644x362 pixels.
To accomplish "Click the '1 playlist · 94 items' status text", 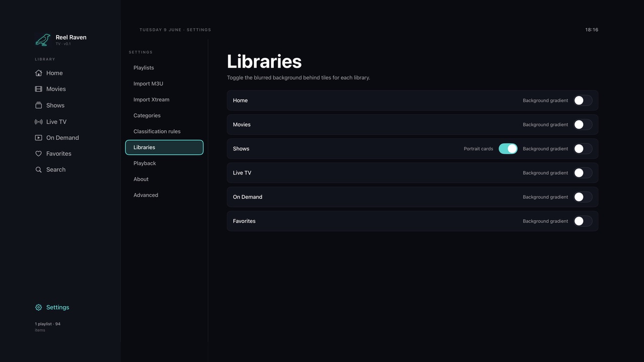I will tap(48, 327).
